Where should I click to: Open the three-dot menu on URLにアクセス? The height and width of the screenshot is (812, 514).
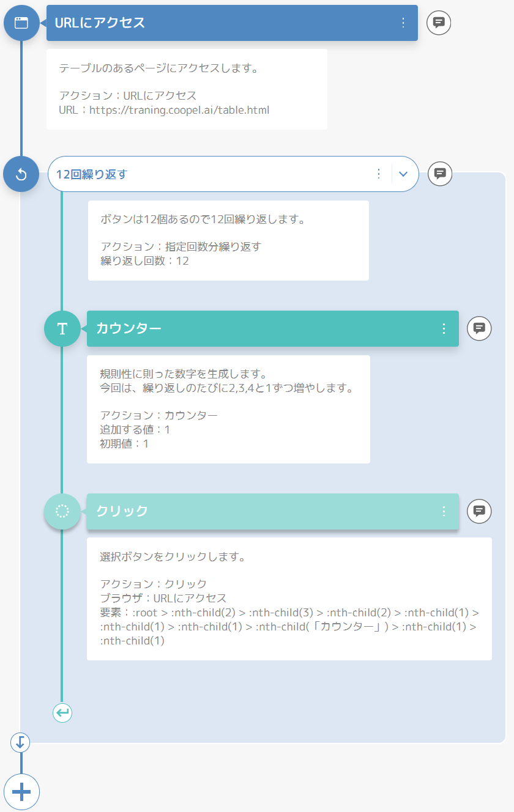coord(403,23)
